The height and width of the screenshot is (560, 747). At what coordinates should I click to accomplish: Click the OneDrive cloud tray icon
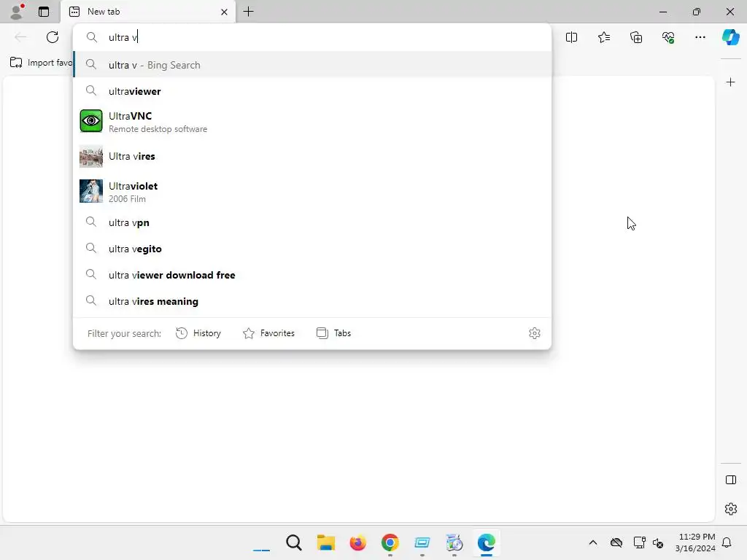coord(616,542)
